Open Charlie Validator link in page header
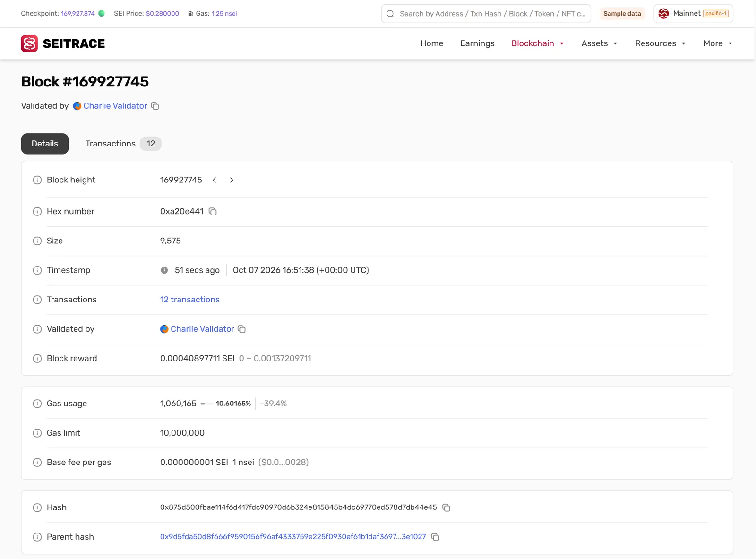756x559 pixels. [x=115, y=106]
